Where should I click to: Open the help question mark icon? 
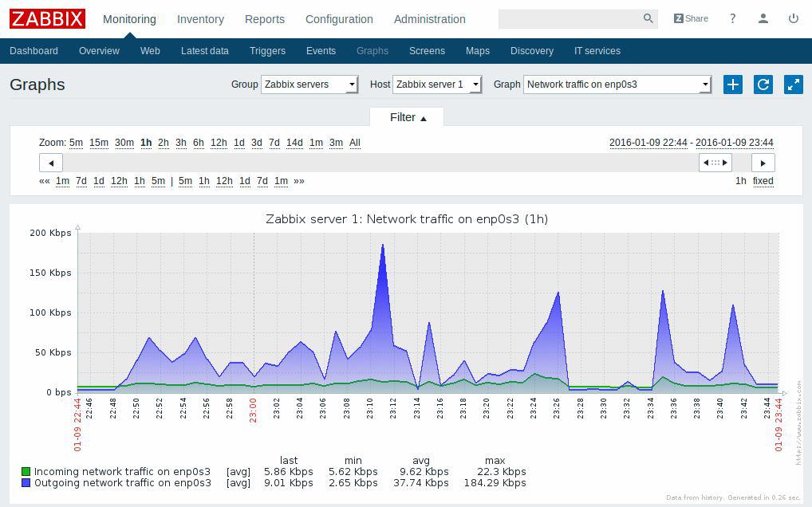pos(732,18)
